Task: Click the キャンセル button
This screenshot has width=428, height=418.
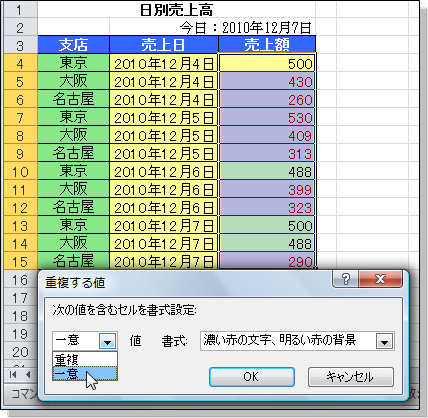Action: pyautogui.click(x=351, y=377)
